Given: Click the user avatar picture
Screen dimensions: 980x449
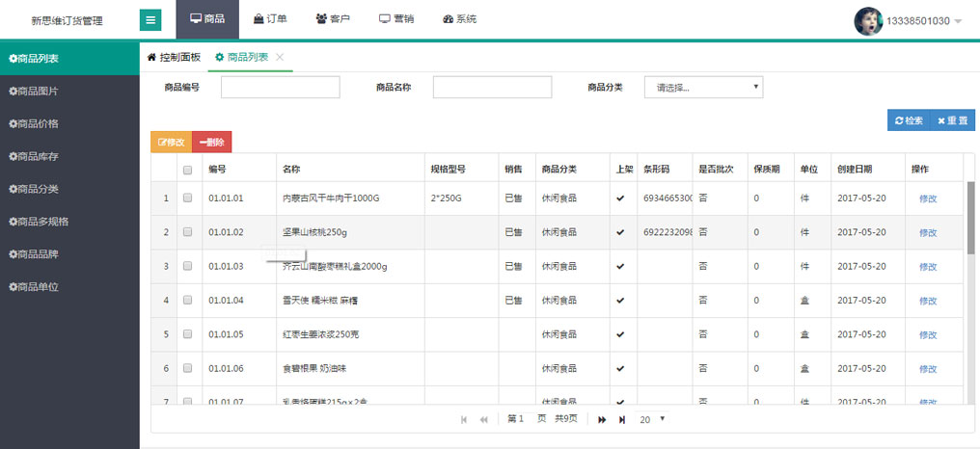Looking at the screenshot, I should pos(868,20).
